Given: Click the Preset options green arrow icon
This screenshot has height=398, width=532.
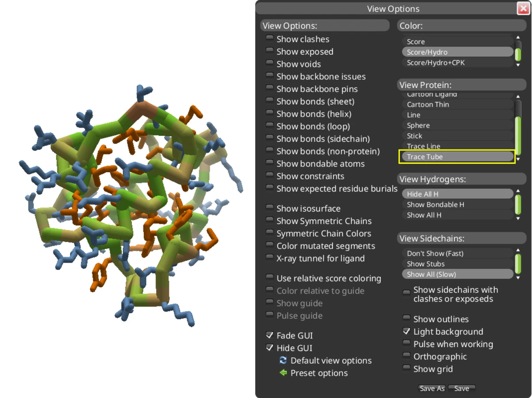Looking at the screenshot, I should pyautogui.click(x=283, y=373).
